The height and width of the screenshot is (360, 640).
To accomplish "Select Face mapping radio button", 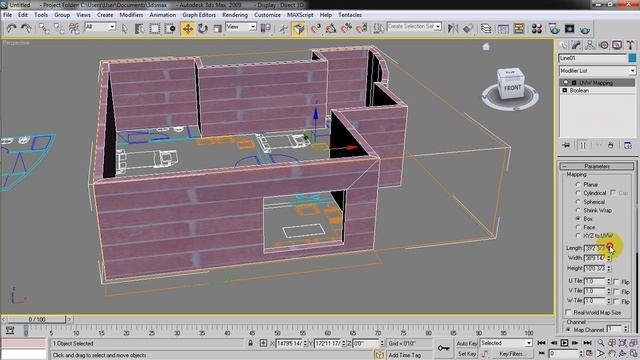I will coord(578,227).
